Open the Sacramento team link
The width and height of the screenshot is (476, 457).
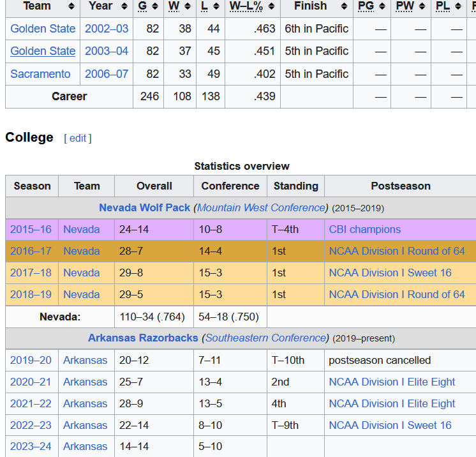40,74
